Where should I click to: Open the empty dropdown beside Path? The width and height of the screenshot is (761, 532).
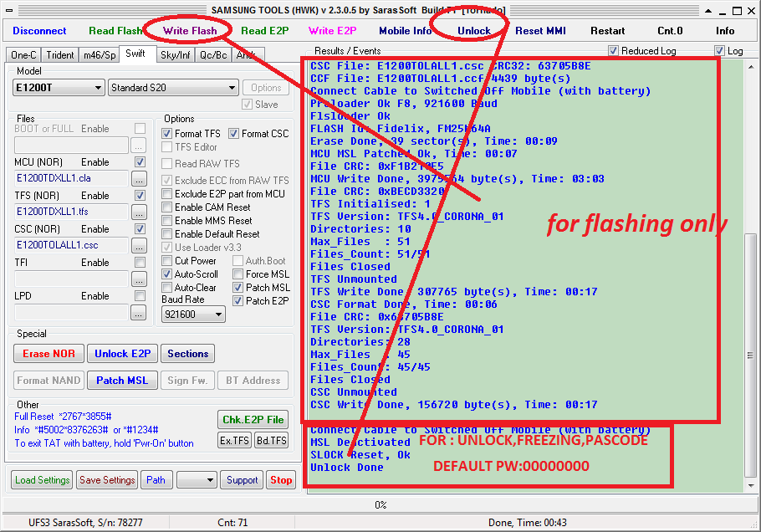(197, 480)
